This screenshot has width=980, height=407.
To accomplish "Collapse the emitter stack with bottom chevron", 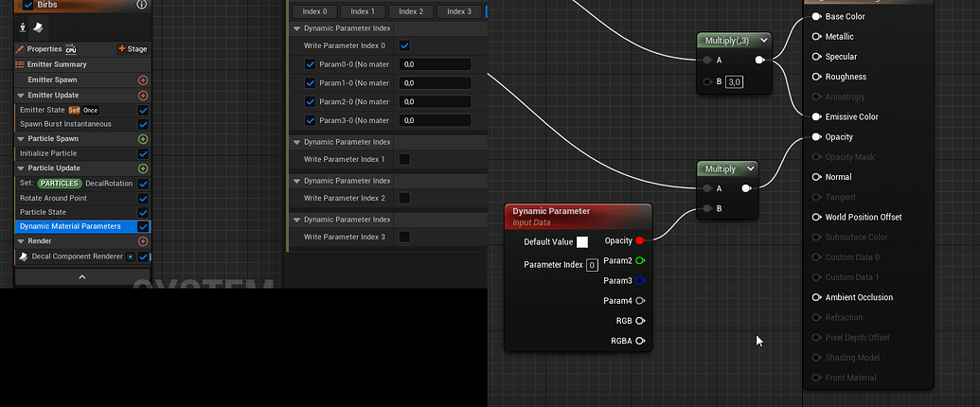I will pyautogui.click(x=81, y=277).
